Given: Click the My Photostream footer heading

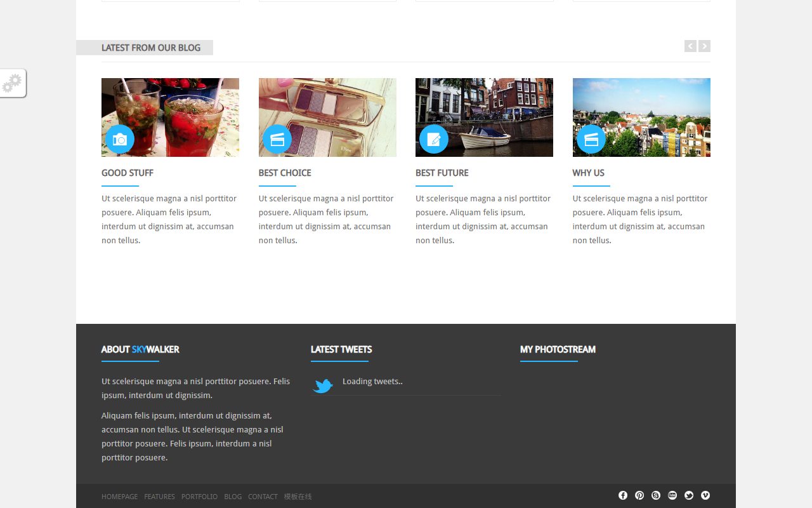Looking at the screenshot, I should pos(558,349).
